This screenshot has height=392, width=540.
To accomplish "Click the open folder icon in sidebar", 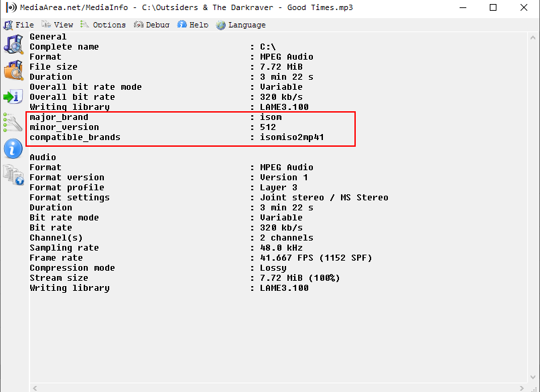I will click(13, 70).
